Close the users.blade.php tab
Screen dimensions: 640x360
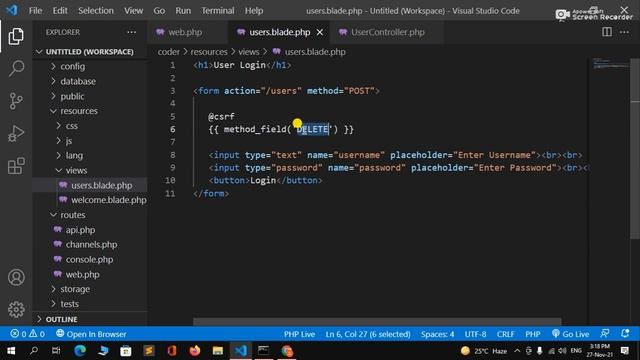coord(320,32)
